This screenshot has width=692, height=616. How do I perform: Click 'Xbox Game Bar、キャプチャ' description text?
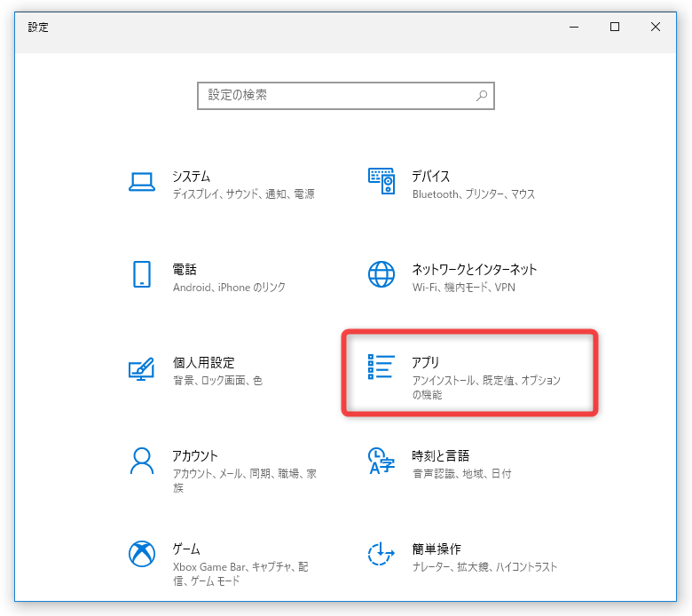click(240, 573)
